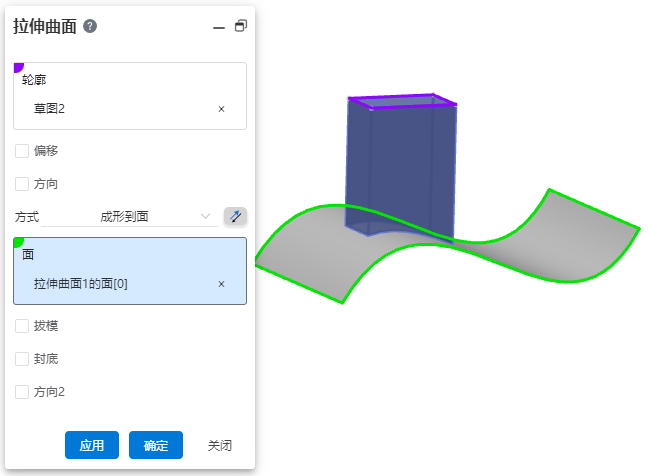Restore the 拉伸曲面 panel window
The height and width of the screenshot is (476, 648).
tap(241, 26)
